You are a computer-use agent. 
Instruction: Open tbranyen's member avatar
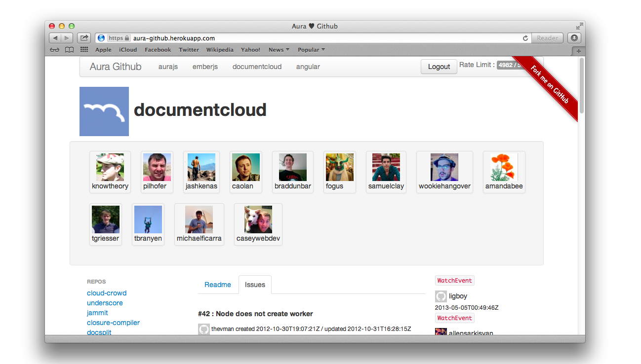(x=148, y=219)
